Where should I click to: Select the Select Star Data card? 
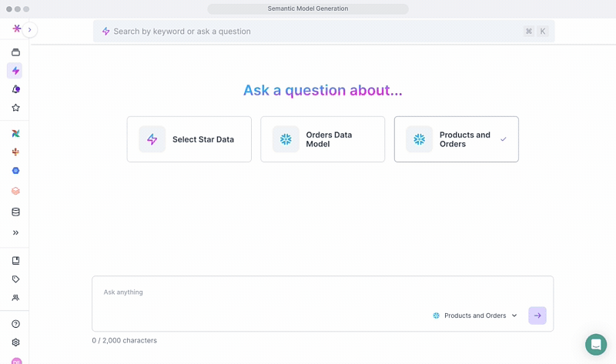(189, 139)
